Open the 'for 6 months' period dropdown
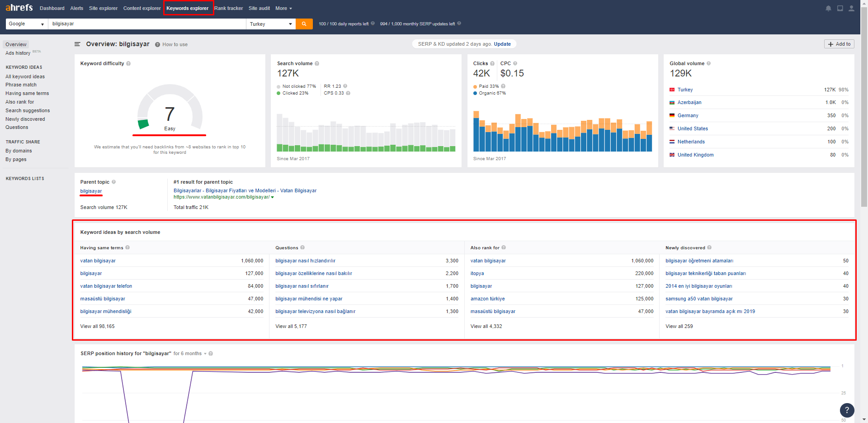The width and height of the screenshot is (868, 423). (190, 354)
